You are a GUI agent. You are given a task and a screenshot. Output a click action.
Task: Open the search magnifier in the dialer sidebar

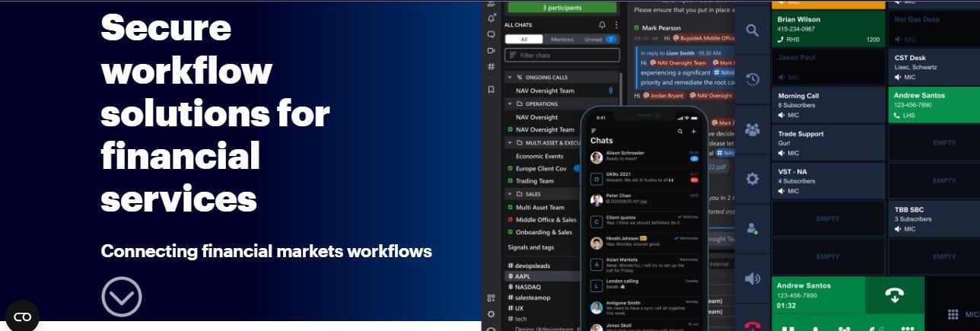[x=752, y=30]
